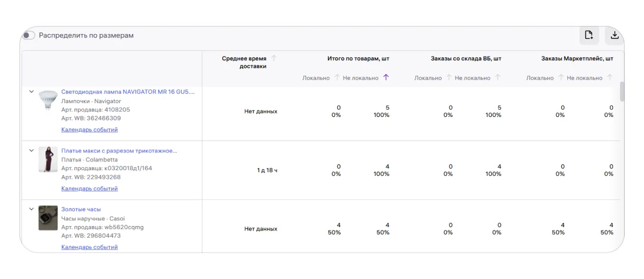
Task: Expand the Платье макси row chevron
Action: tap(32, 151)
